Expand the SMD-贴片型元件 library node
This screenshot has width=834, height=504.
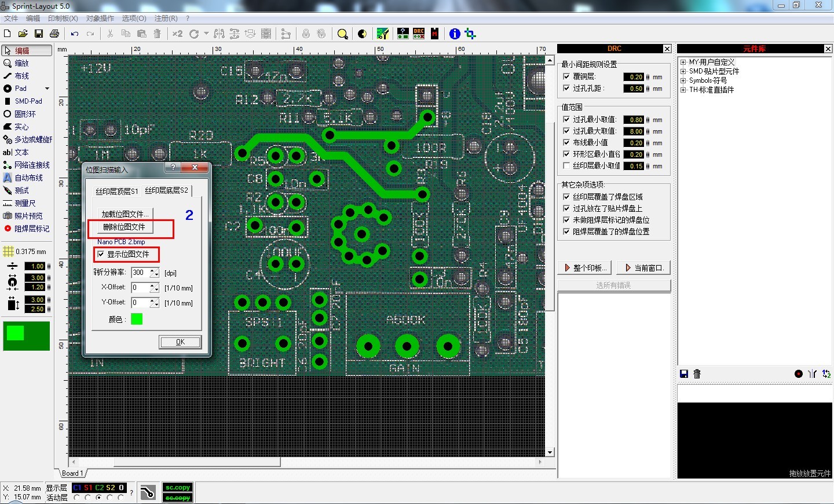click(683, 72)
